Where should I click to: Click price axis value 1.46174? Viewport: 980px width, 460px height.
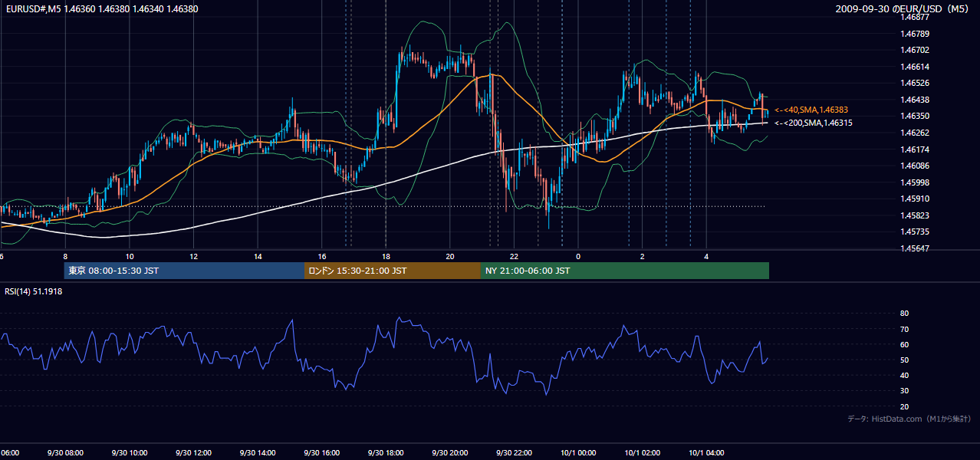(x=915, y=149)
